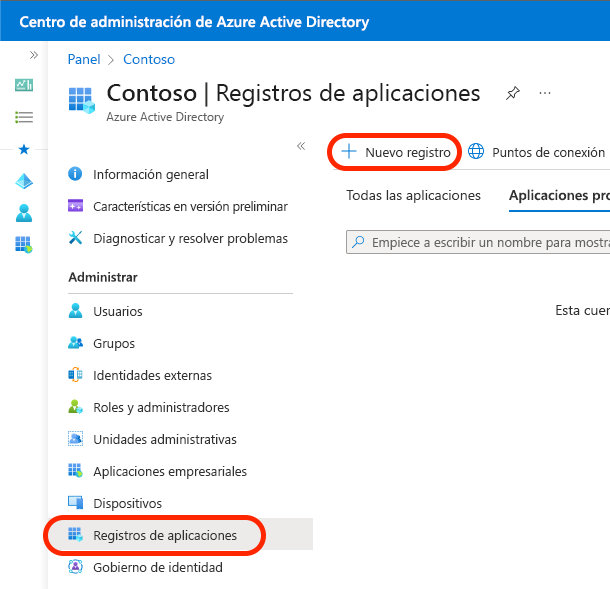The width and height of the screenshot is (610, 589).
Task: Open enterprise apps grid icon in rail
Action: tap(24, 244)
